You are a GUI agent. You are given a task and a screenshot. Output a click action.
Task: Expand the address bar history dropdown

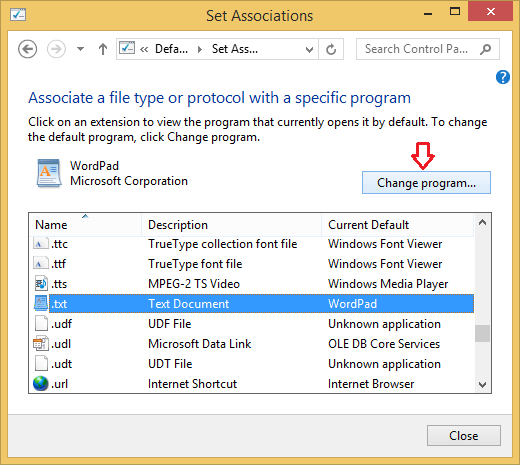click(309, 50)
